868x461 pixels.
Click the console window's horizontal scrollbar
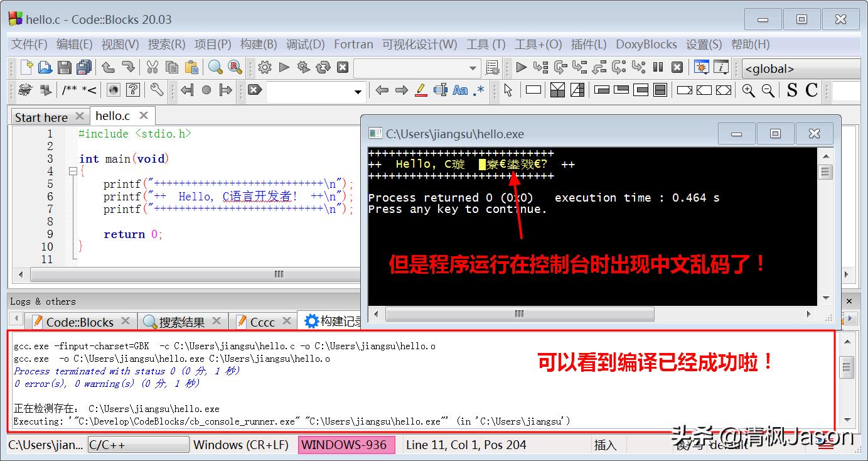tap(518, 314)
